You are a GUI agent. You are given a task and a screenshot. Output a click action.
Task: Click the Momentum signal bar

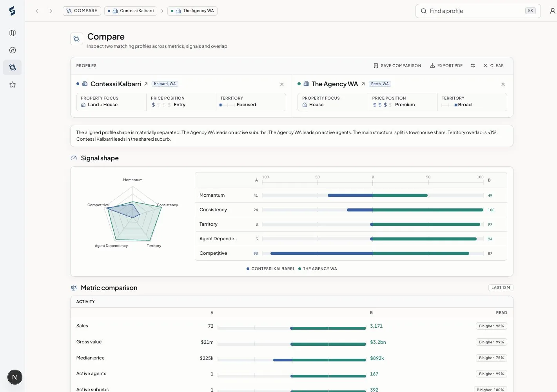pyautogui.click(x=373, y=195)
